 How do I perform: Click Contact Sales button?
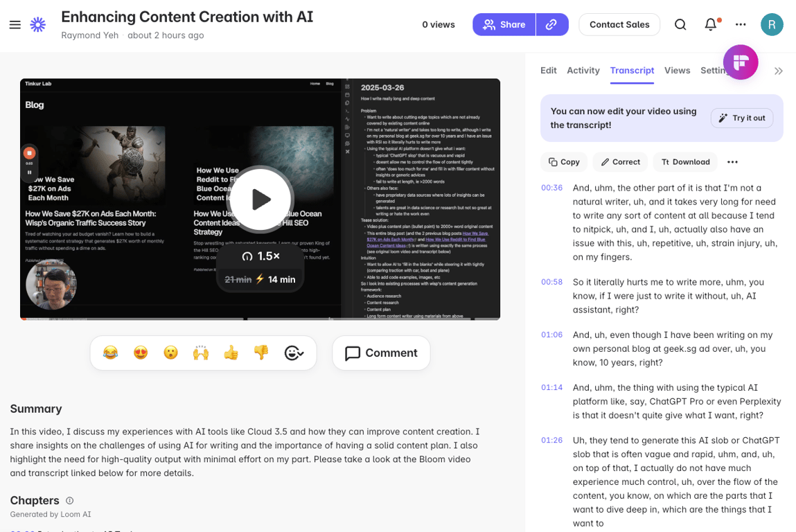[x=619, y=24]
